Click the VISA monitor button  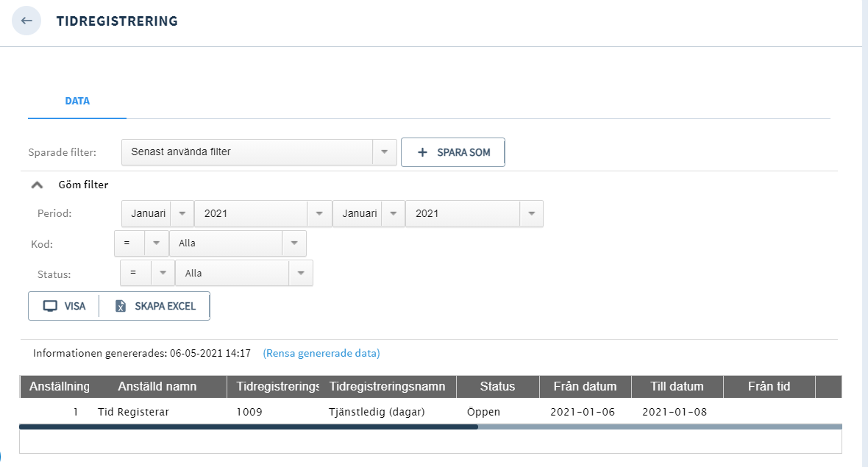pyautogui.click(x=64, y=306)
